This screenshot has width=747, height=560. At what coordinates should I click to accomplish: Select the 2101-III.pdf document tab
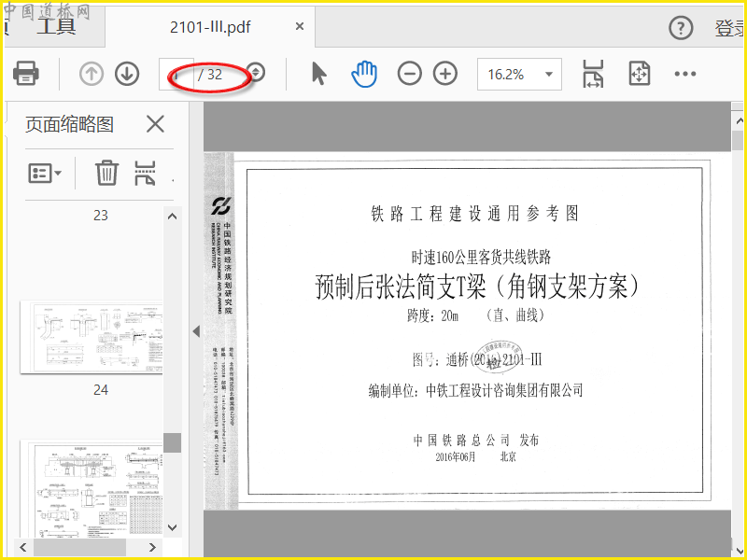[210, 27]
